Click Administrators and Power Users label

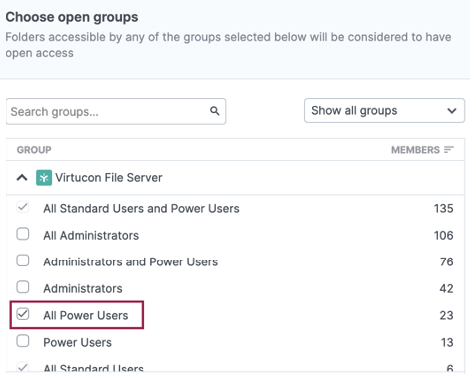(130, 262)
